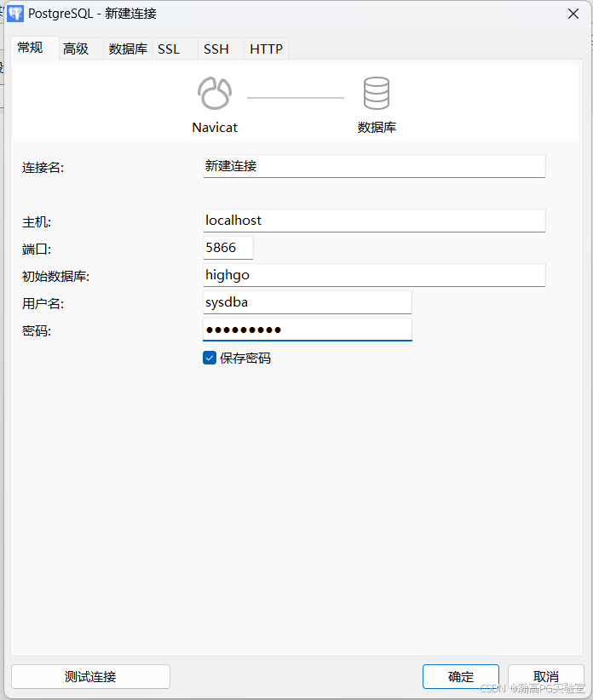Click the PostgreSQL elephant title icon

coord(15,14)
